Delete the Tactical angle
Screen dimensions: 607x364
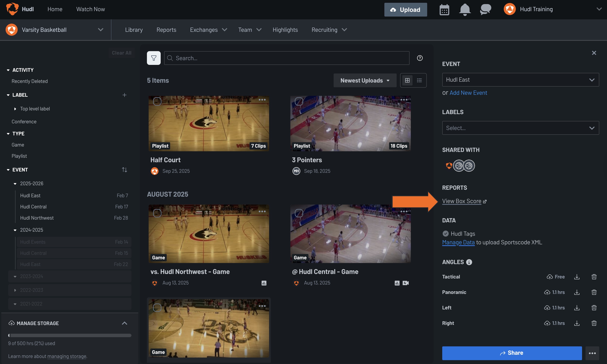[x=594, y=277]
